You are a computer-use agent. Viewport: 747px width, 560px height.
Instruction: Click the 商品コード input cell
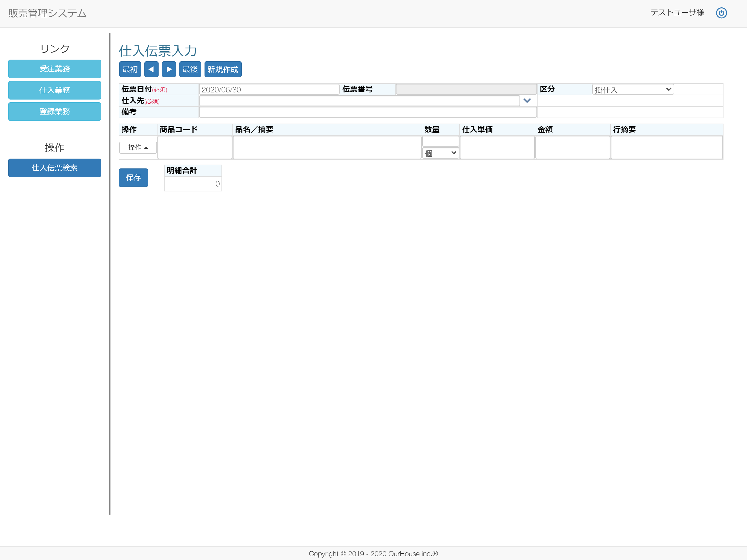(x=195, y=147)
